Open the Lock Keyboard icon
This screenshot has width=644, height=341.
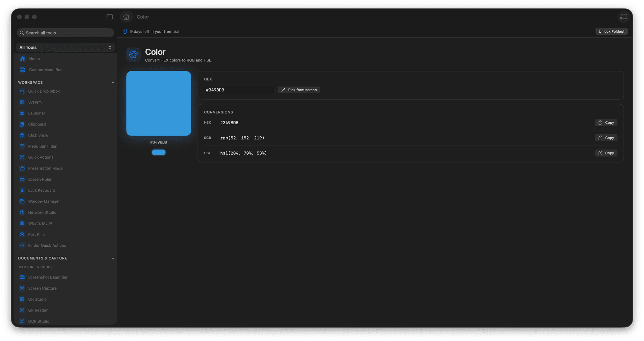pos(22,190)
